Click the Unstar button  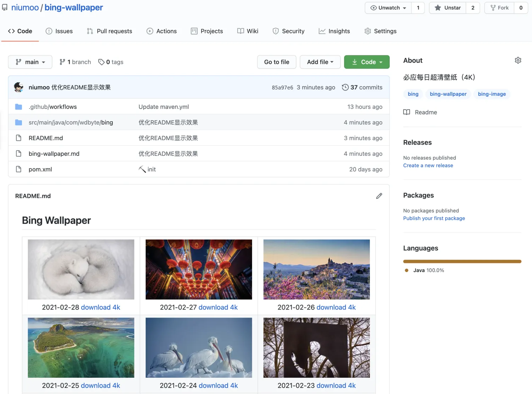[447, 7]
